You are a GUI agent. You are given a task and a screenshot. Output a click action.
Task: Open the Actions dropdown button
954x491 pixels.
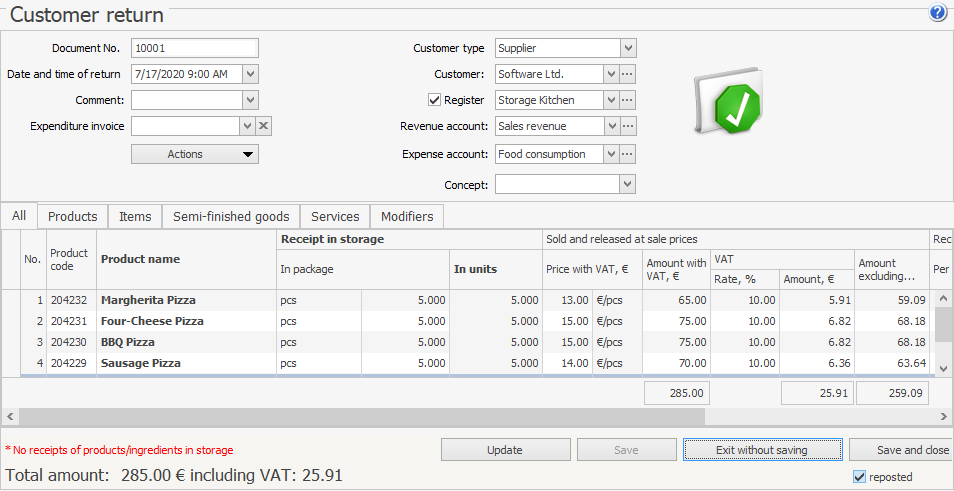coord(195,154)
